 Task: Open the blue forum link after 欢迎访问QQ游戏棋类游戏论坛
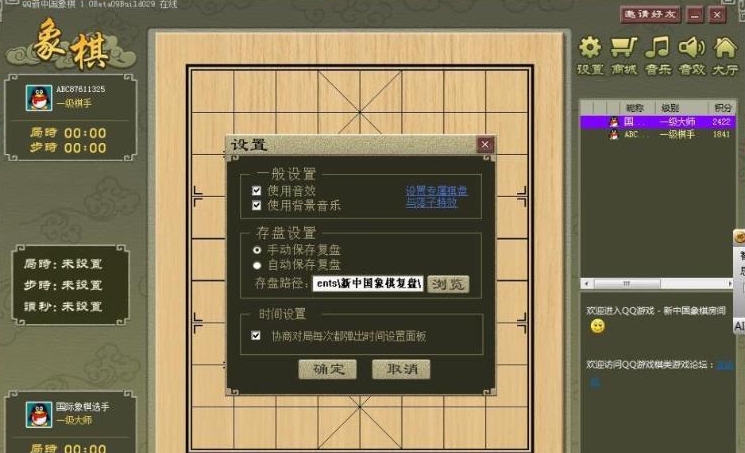point(725,365)
